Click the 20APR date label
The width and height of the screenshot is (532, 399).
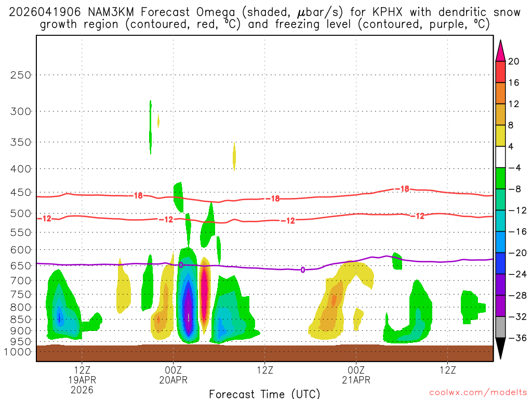point(174,380)
